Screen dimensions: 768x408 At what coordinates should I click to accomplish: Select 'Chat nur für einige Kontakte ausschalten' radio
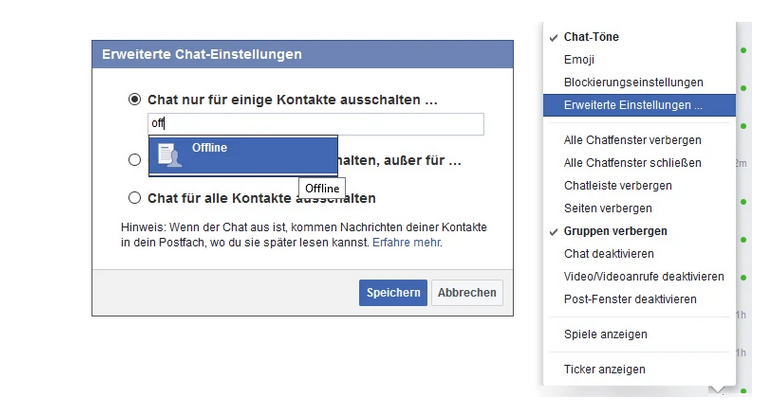click(134, 99)
